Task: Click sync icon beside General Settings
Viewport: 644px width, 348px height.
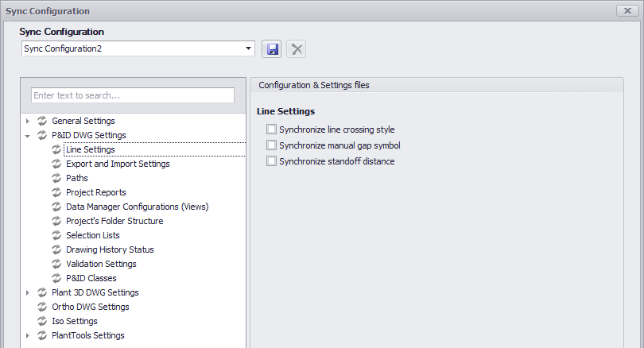Action: point(42,121)
